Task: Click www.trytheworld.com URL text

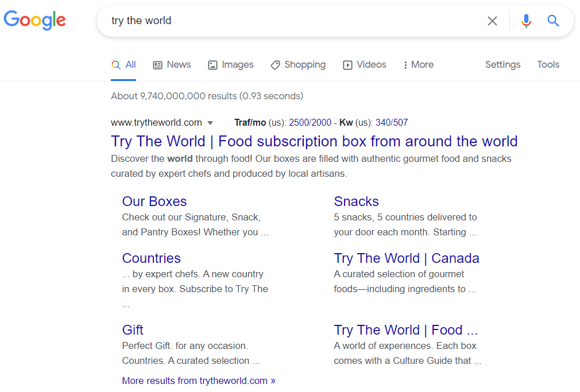Action: (156, 122)
